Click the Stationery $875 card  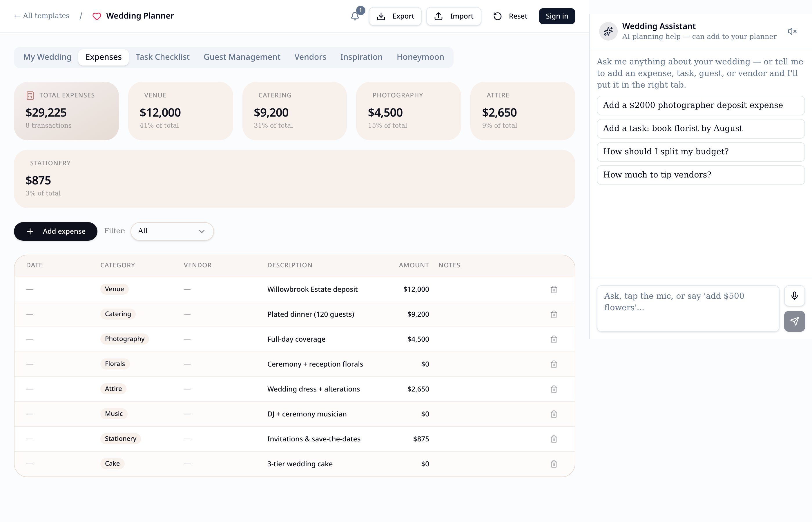(x=295, y=179)
